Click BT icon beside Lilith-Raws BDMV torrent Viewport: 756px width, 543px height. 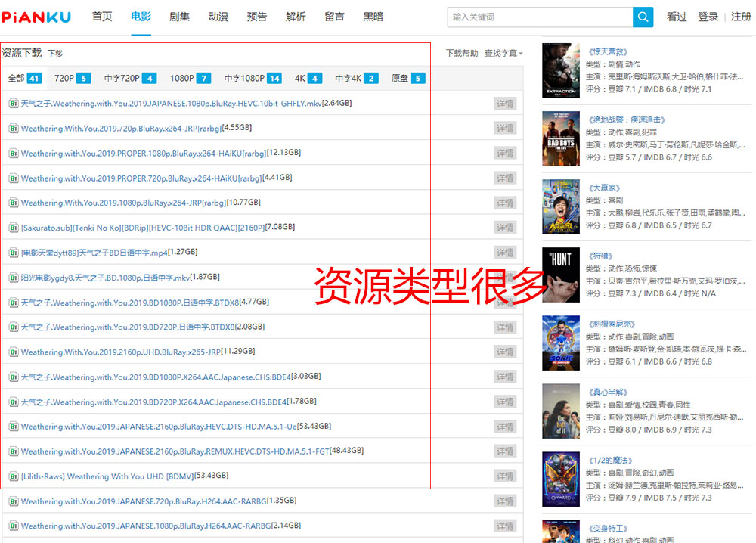coord(14,476)
